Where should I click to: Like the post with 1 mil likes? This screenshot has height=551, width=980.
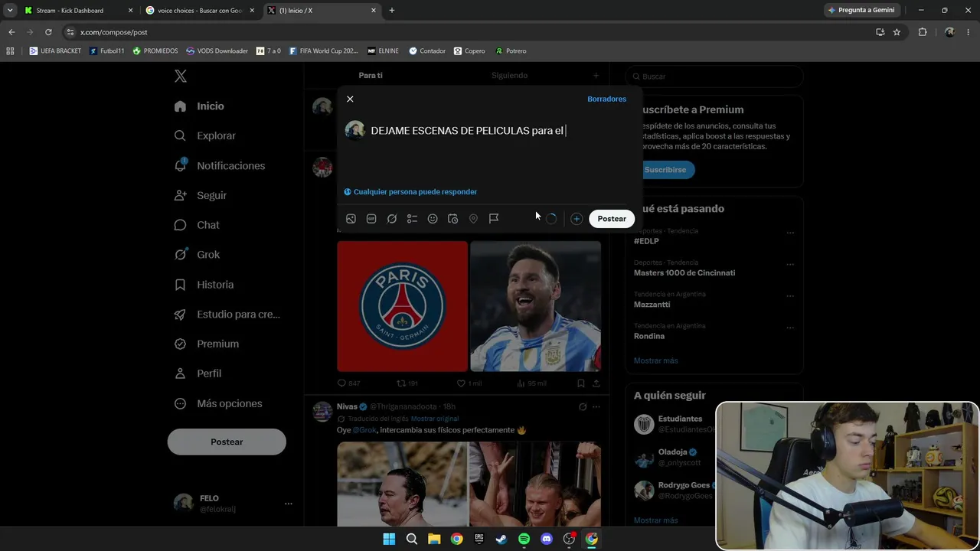[x=469, y=383]
